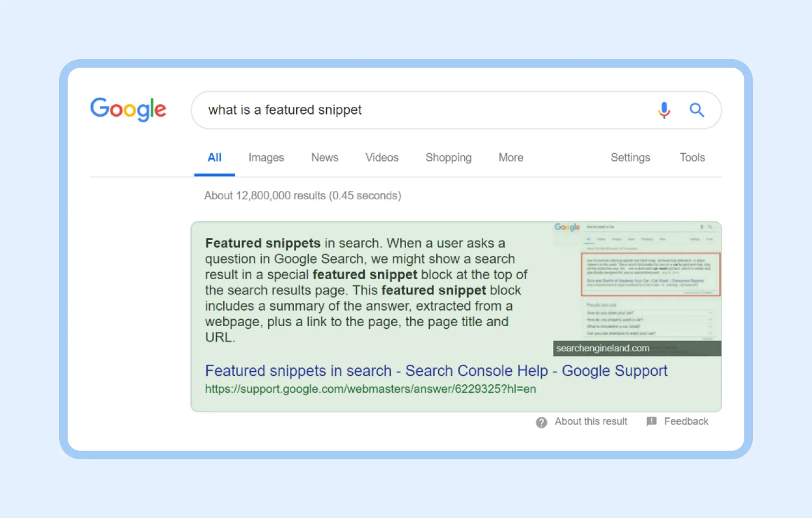
Task: Click About this result link
Action: 591,421
